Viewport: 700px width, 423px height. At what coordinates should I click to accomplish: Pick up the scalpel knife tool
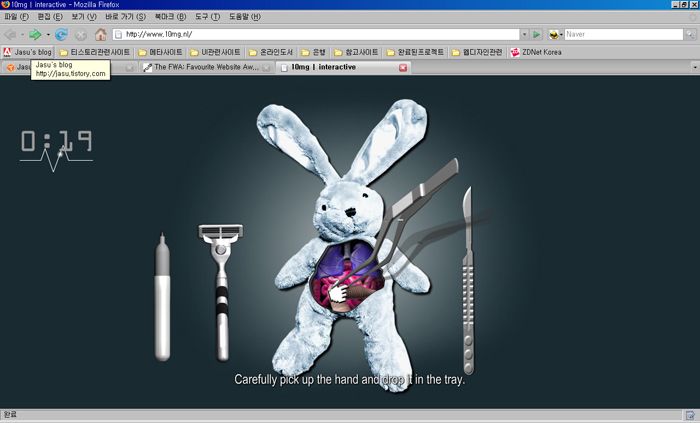[x=467, y=281]
